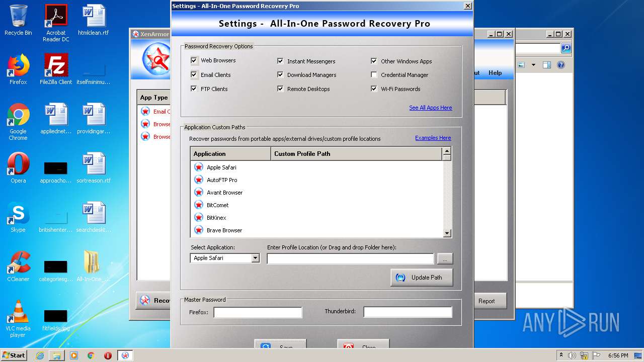Click the application list scroll-up arrow

[x=447, y=152]
